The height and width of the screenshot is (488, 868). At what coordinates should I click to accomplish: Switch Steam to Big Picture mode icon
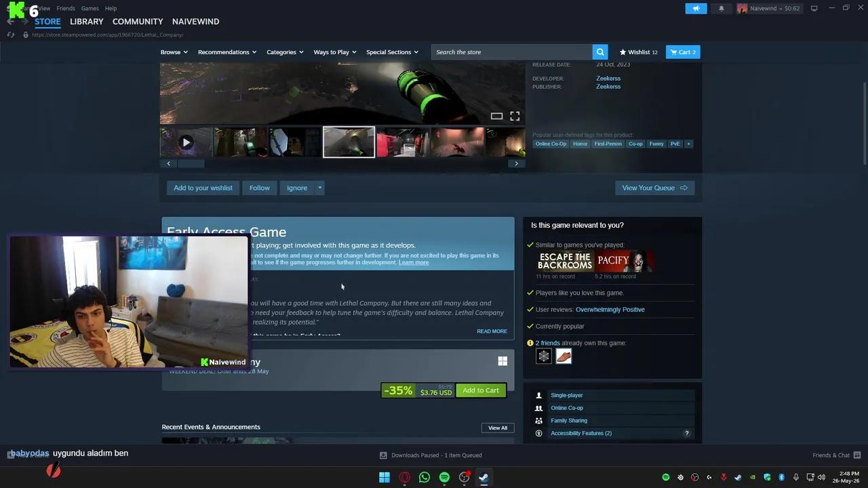pyautogui.click(x=814, y=8)
